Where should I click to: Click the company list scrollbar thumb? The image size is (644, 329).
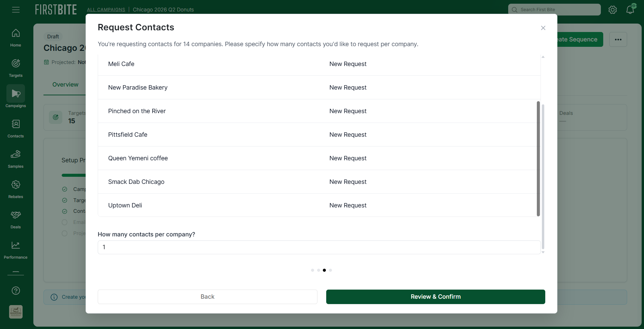(x=538, y=159)
